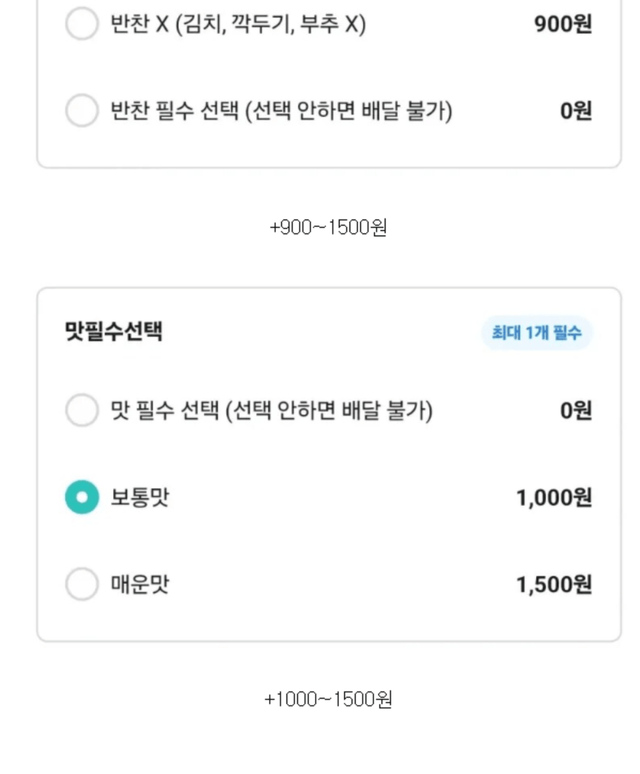This screenshot has height=774, width=640.
Task: Click the 보통맛 label text
Action: coord(140,497)
